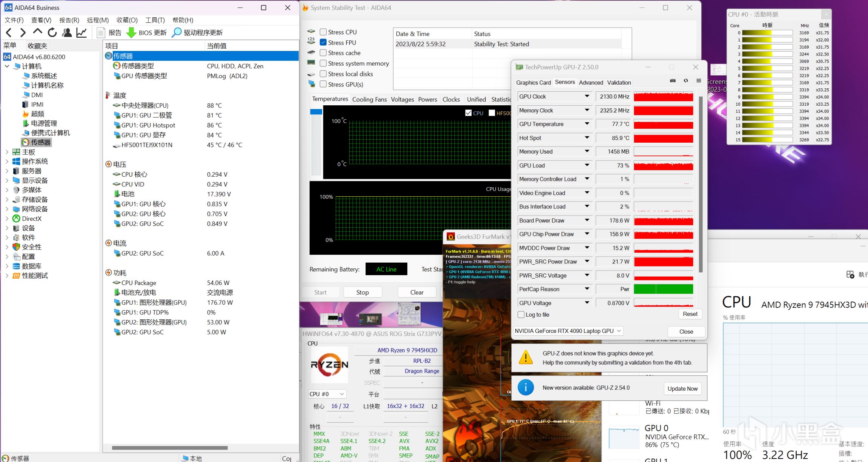The height and width of the screenshot is (462, 868).
Task: Click the AIDA64 back navigation arrow
Action: tap(9, 33)
